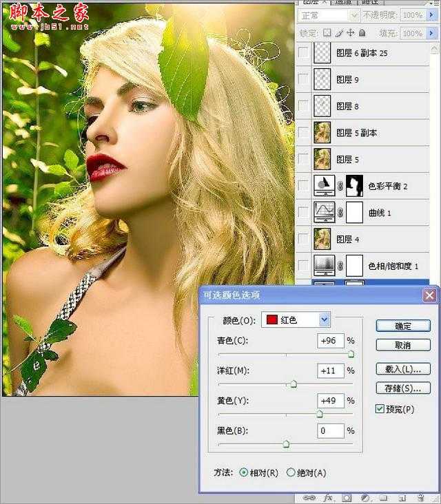Toggle lock position move icon
This screenshot has height=504, width=441.
click(351, 33)
